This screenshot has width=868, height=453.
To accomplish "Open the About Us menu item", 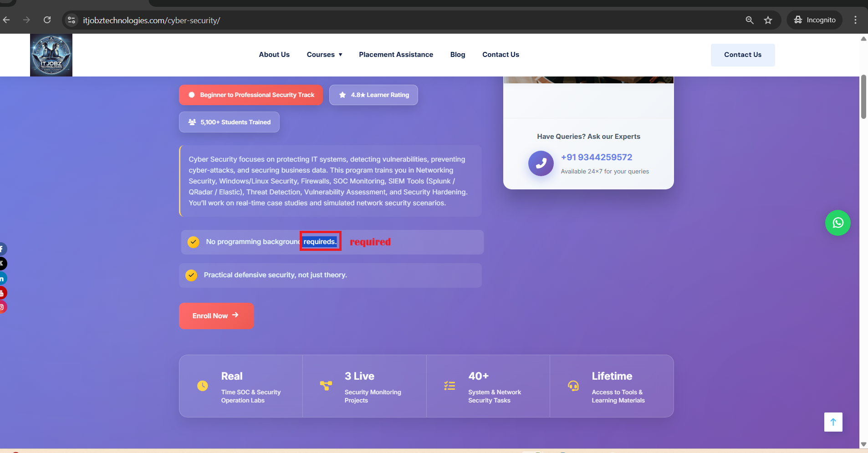I will 274,55.
